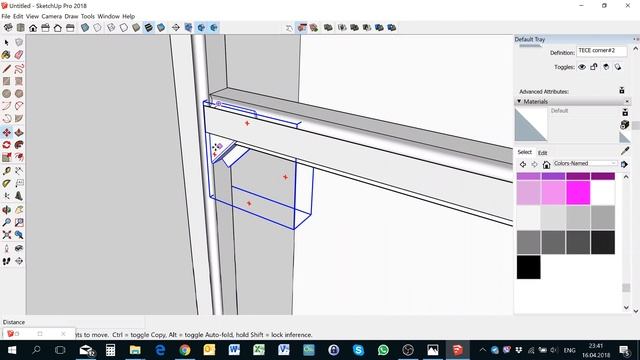Viewport: 640px width, 360px height.
Task: Select the Circle tool
Action: pos(7,93)
